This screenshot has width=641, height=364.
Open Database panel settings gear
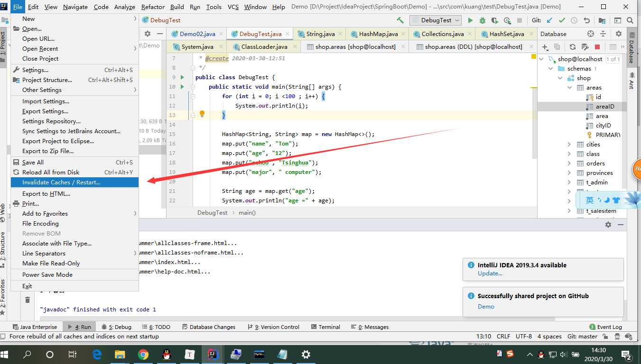click(x=619, y=34)
